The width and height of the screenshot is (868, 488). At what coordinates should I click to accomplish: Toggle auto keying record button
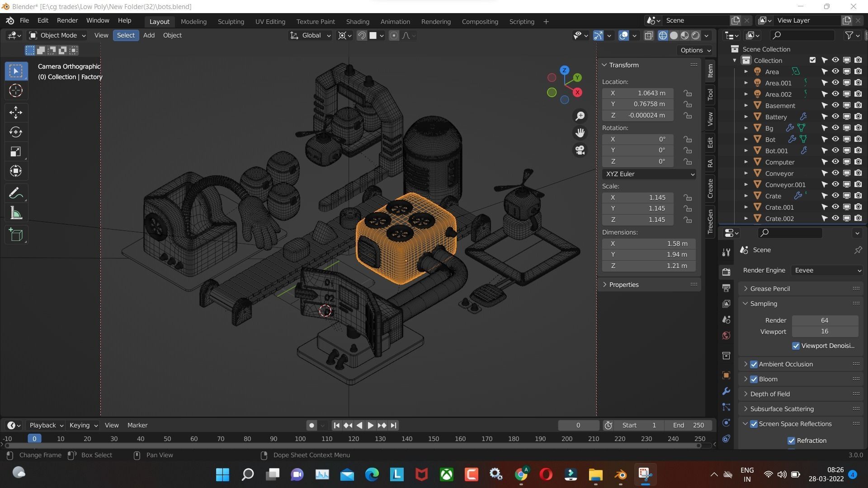(x=311, y=425)
